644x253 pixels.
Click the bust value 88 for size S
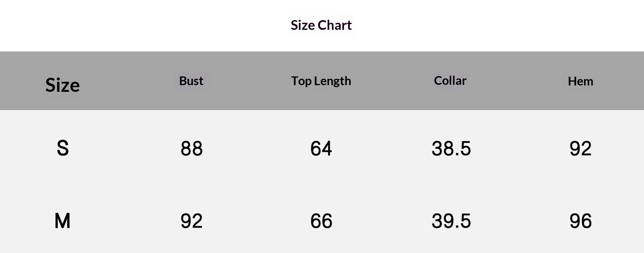[192, 149]
